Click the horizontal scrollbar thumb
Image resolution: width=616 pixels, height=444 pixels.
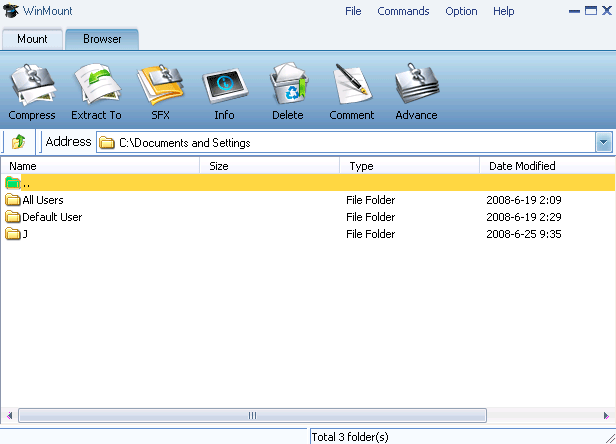(x=252, y=415)
